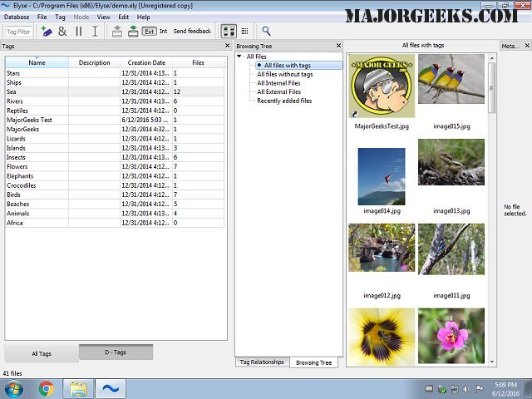
Task: Close the Browsing Tree panel
Action: 338,46
